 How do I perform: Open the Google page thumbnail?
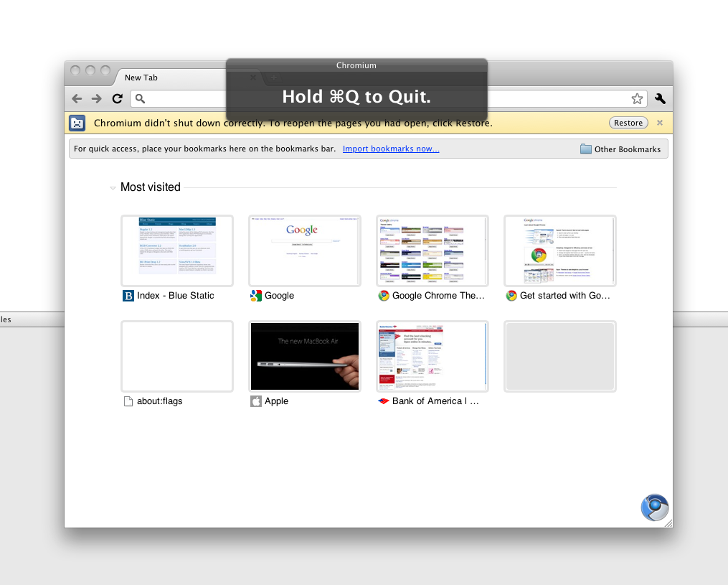point(305,251)
